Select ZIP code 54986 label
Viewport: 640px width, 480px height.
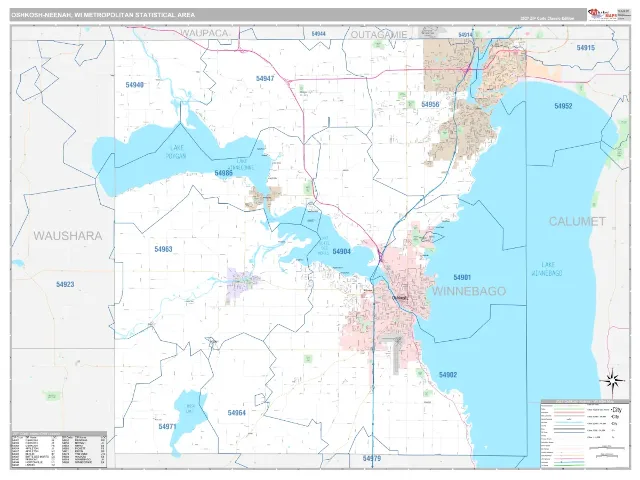(224, 173)
